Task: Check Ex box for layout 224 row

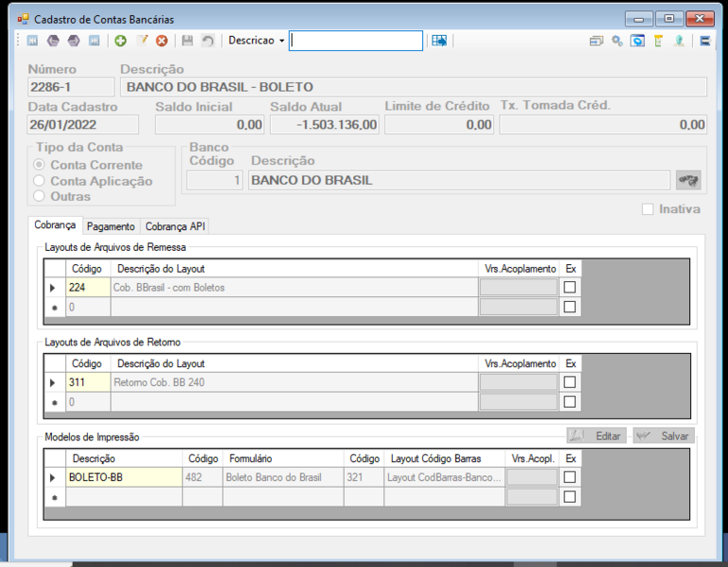Action: point(570,288)
